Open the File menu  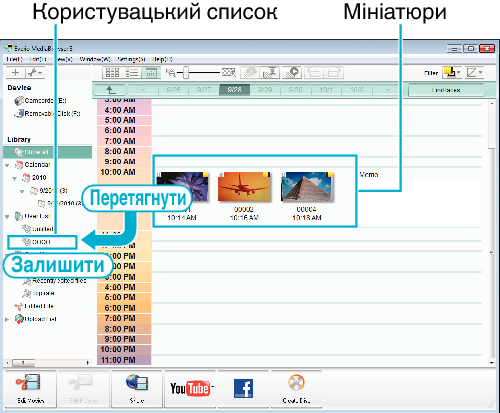[x=14, y=59]
